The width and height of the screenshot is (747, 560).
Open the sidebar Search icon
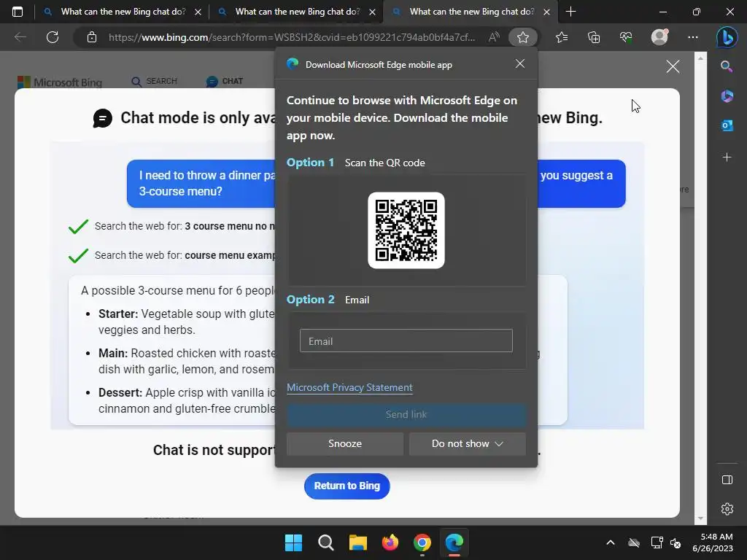click(727, 66)
